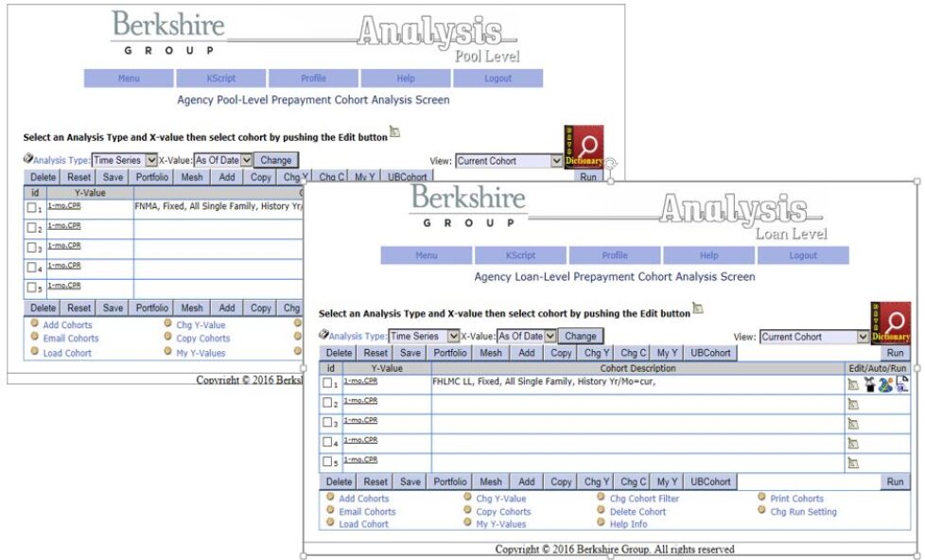Image resolution: width=925 pixels, height=560 pixels.
Task: Check row 4 checkbox in Loan Level table
Action: [327, 442]
